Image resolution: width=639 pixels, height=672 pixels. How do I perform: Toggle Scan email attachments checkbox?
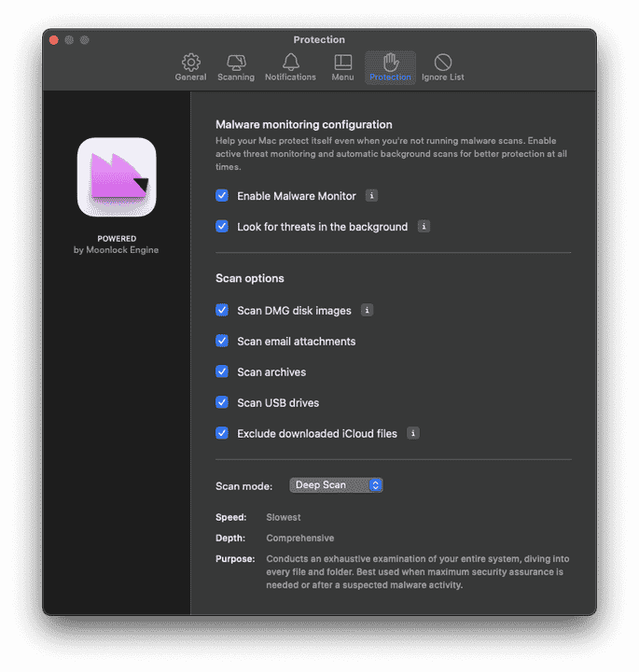coord(222,341)
